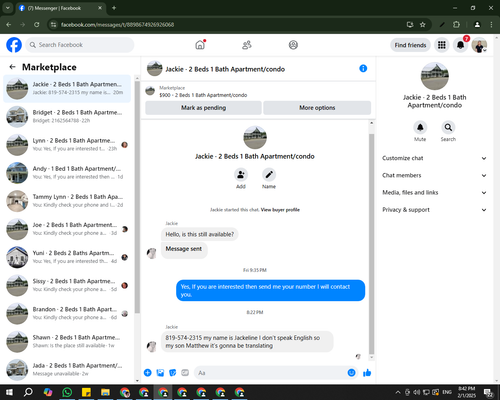
Task: Expand Customize chat section
Action: click(x=434, y=158)
